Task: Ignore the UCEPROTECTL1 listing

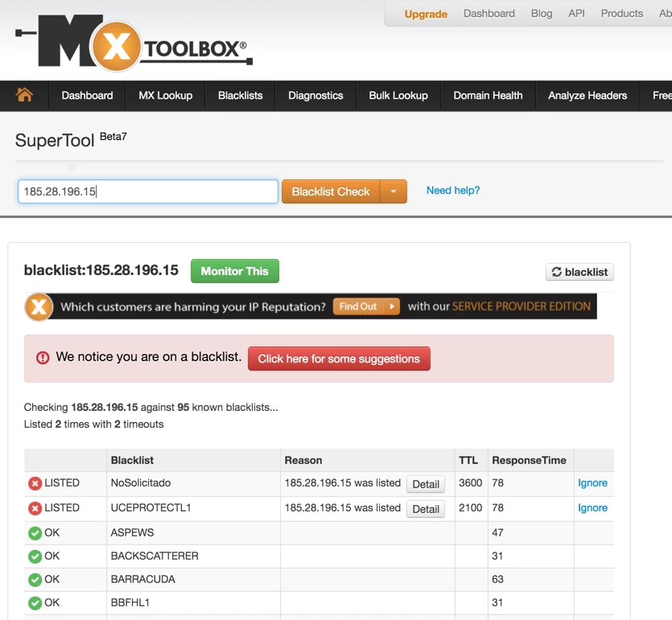Action: click(592, 507)
